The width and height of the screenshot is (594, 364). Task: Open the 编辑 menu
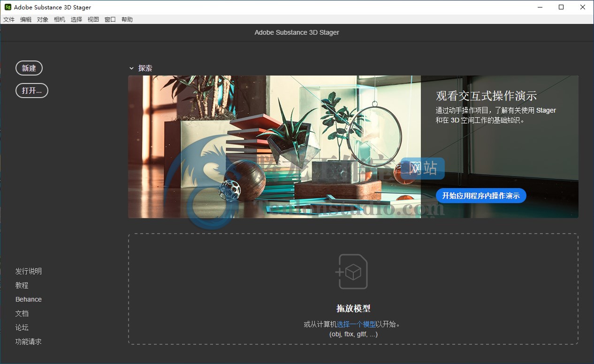click(26, 19)
